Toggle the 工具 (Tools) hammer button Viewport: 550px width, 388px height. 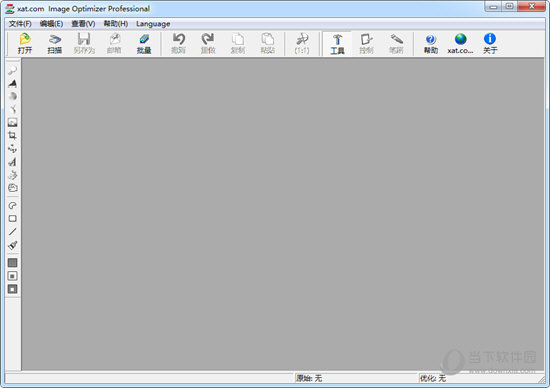[x=337, y=44]
